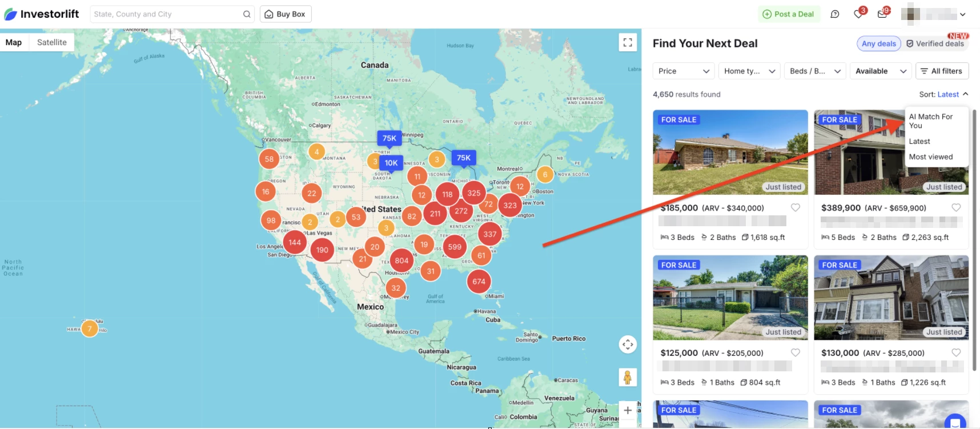Open map camera pan controls
The height and width of the screenshot is (429, 980).
(628, 344)
